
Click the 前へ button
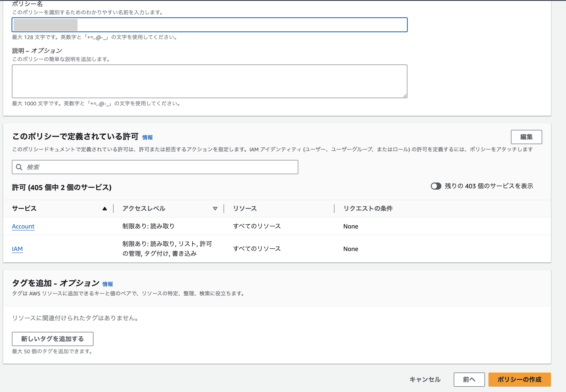pyautogui.click(x=469, y=380)
